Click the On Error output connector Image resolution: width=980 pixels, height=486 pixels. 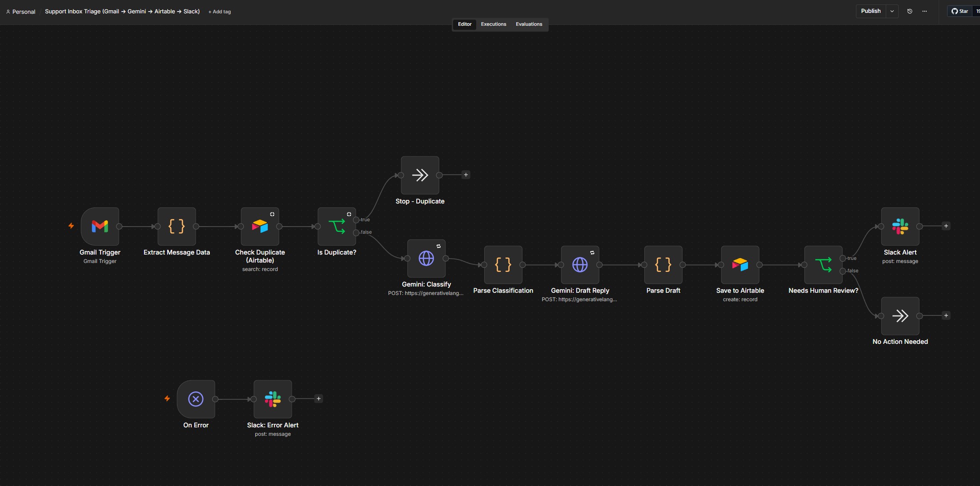[215, 399]
